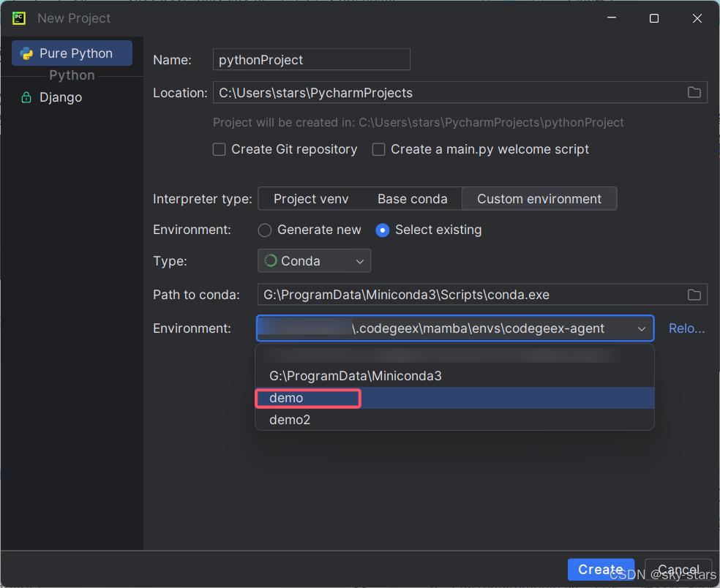Switch interpreter type to Base conda
This screenshot has width=720, height=588.
pos(413,199)
